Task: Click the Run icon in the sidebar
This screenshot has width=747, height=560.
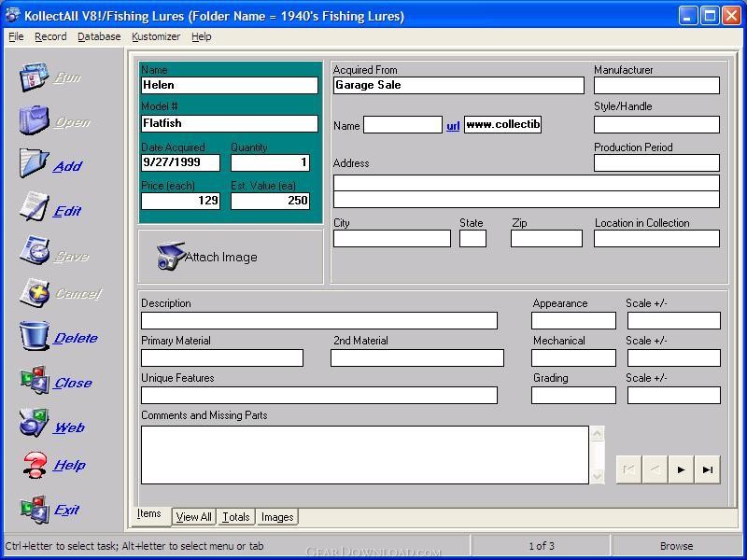Action: [x=34, y=77]
